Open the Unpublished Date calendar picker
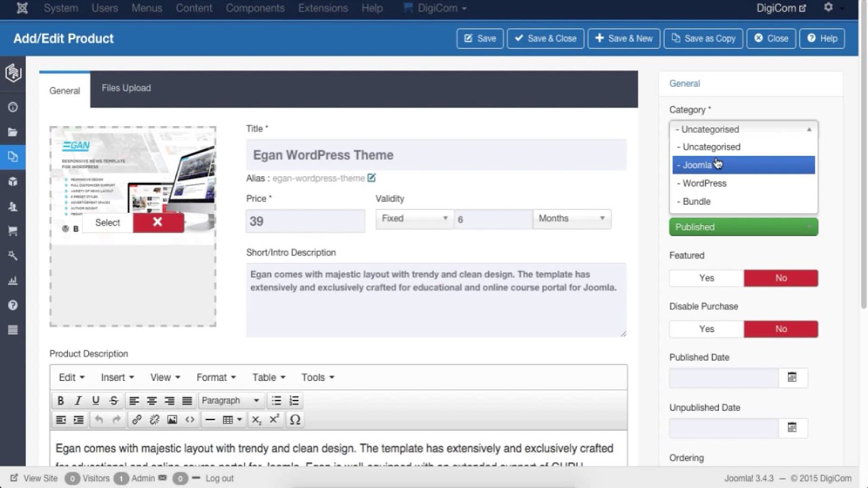The image size is (868, 488). coord(792,428)
